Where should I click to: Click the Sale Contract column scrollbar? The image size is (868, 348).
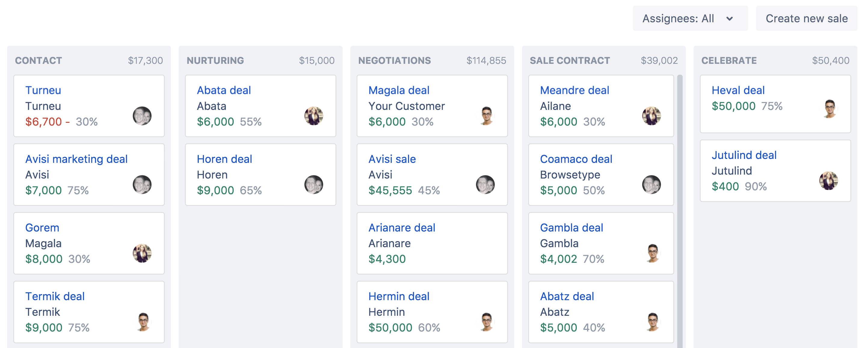(680, 202)
